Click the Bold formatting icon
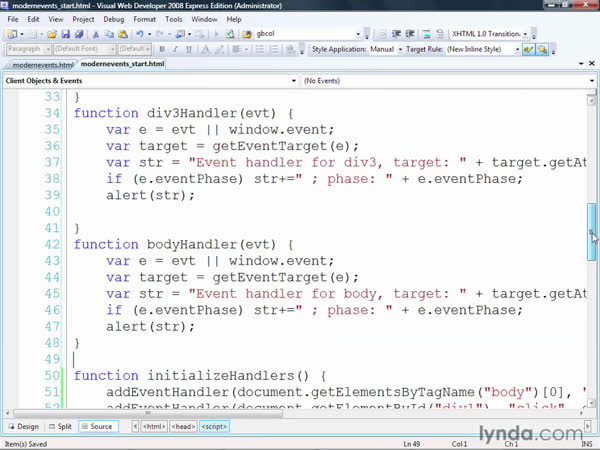Viewport: 600px width, 450px height. coord(161,48)
